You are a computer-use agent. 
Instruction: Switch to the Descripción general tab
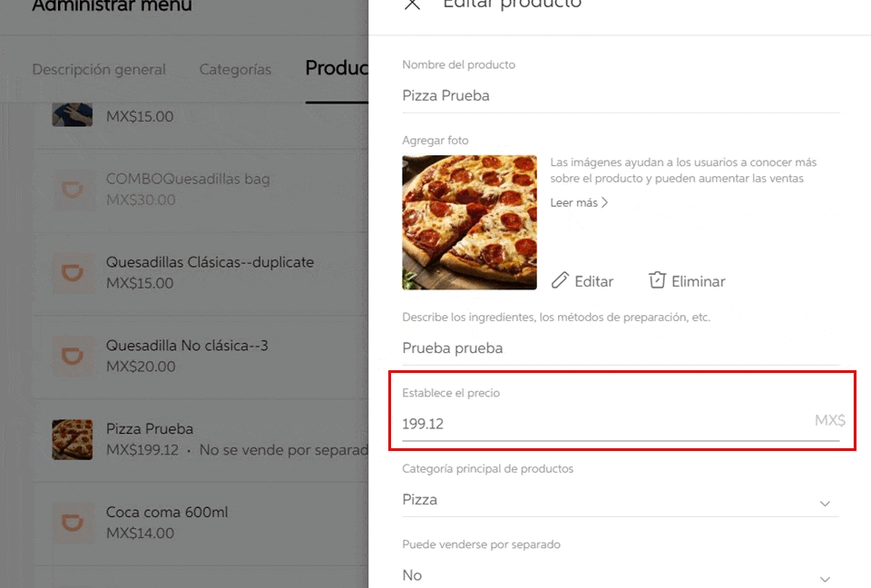click(99, 69)
